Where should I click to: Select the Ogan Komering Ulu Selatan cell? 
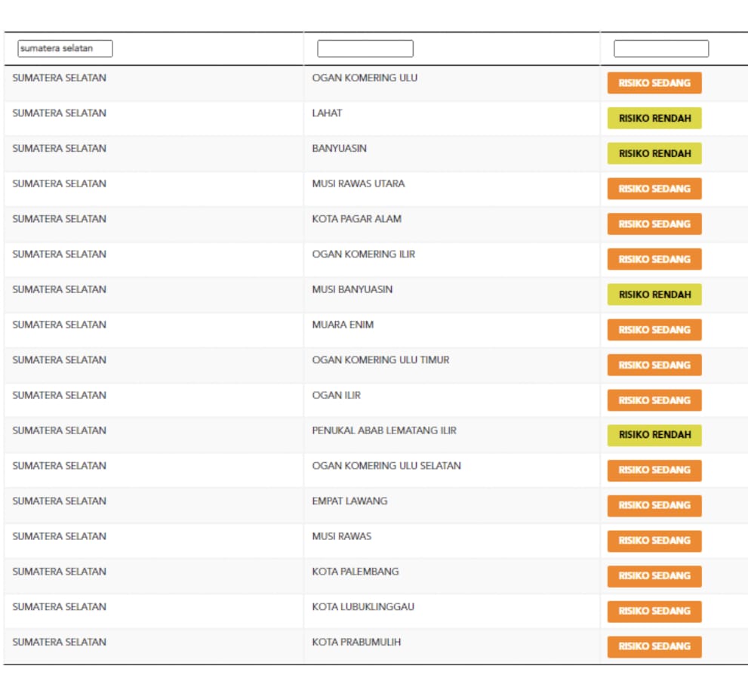(386, 466)
